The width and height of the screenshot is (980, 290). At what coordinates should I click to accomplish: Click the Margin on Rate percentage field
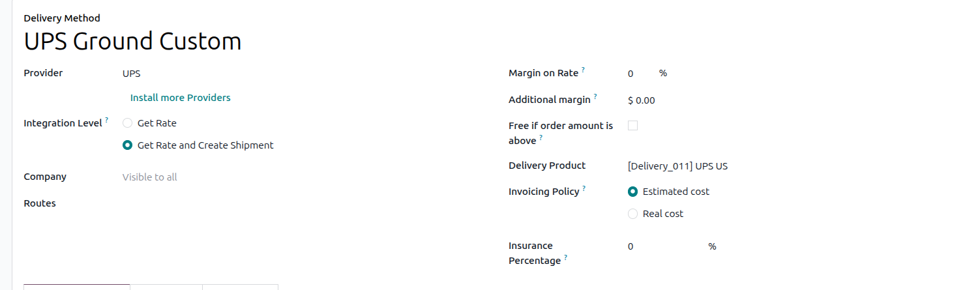639,74
